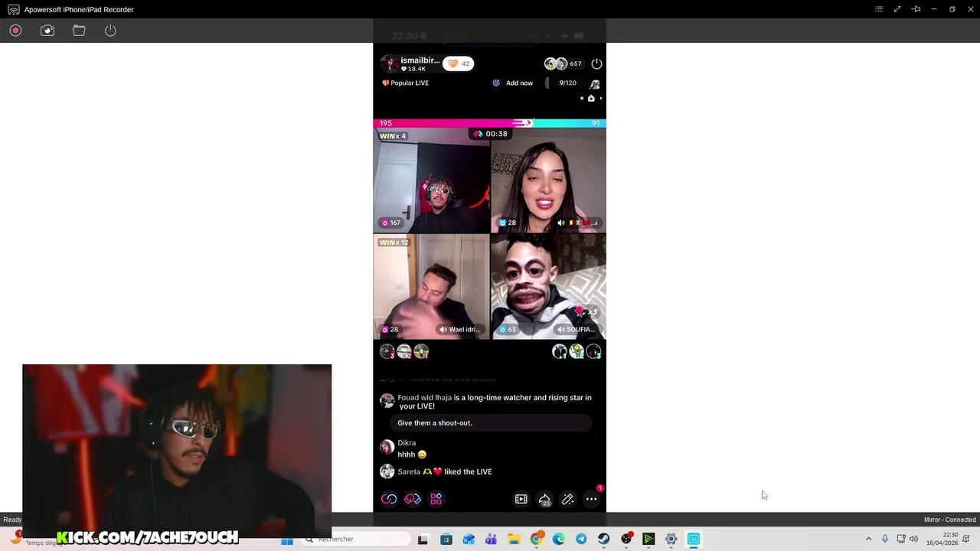This screenshot has height=551, width=980.
Task: Open left team top gifter ranked 3
Action: pyautogui.click(x=387, y=351)
